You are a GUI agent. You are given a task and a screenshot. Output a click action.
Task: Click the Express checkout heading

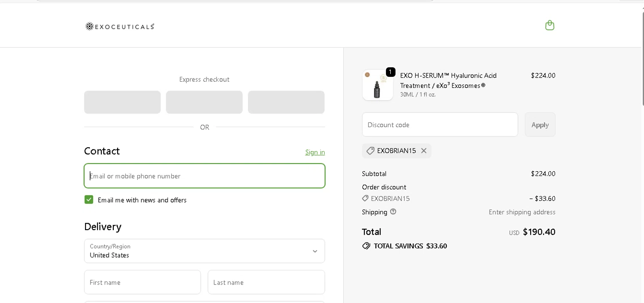[x=204, y=79]
